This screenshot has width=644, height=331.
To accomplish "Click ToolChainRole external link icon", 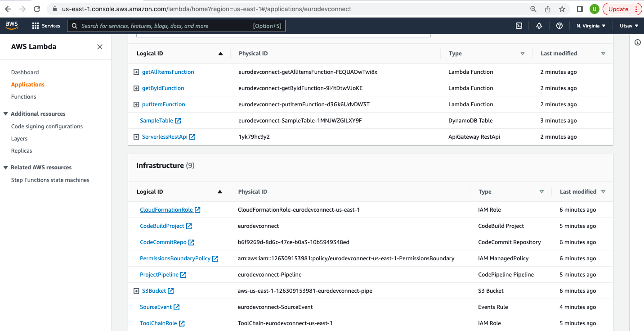I will coord(182,323).
